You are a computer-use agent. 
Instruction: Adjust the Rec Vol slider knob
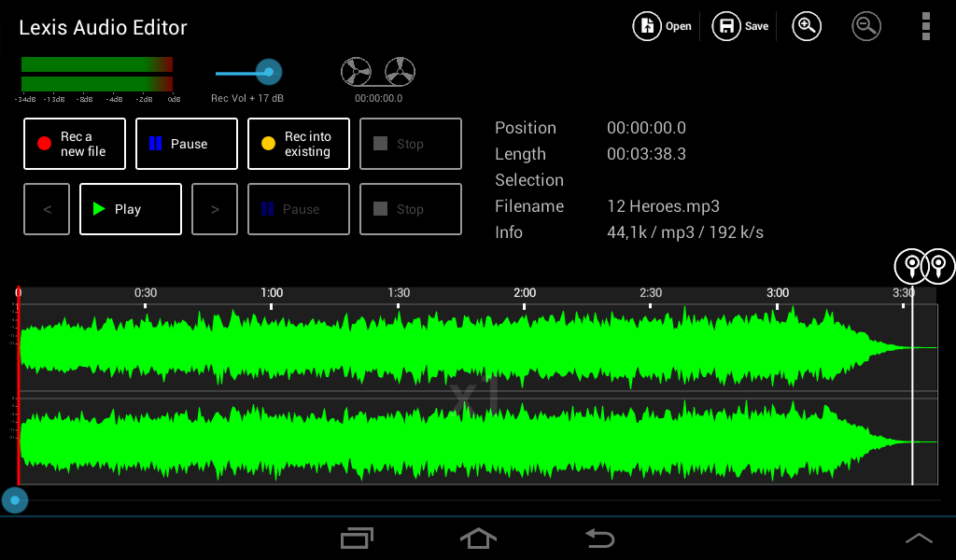(x=269, y=72)
